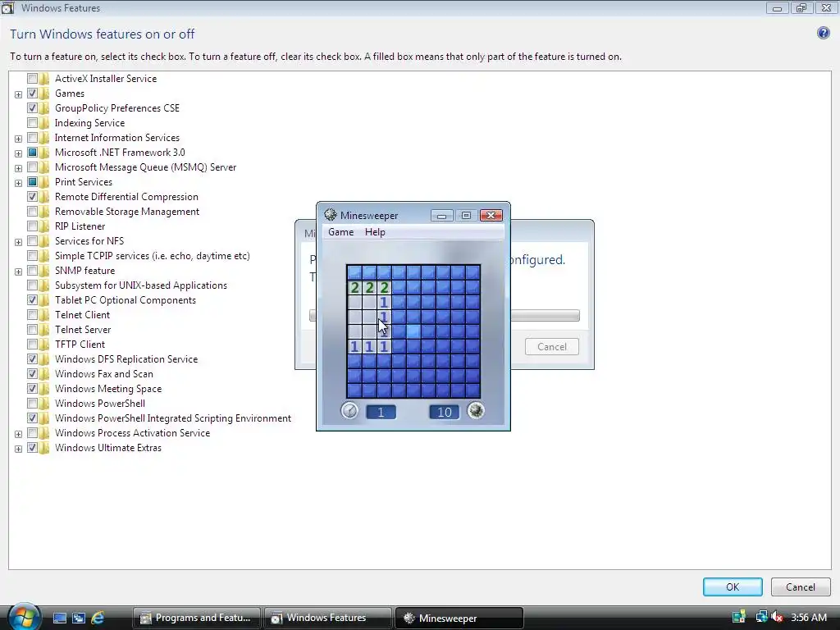Click the green system tray icon
This screenshot has width=840, height=630.
click(739, 617)
